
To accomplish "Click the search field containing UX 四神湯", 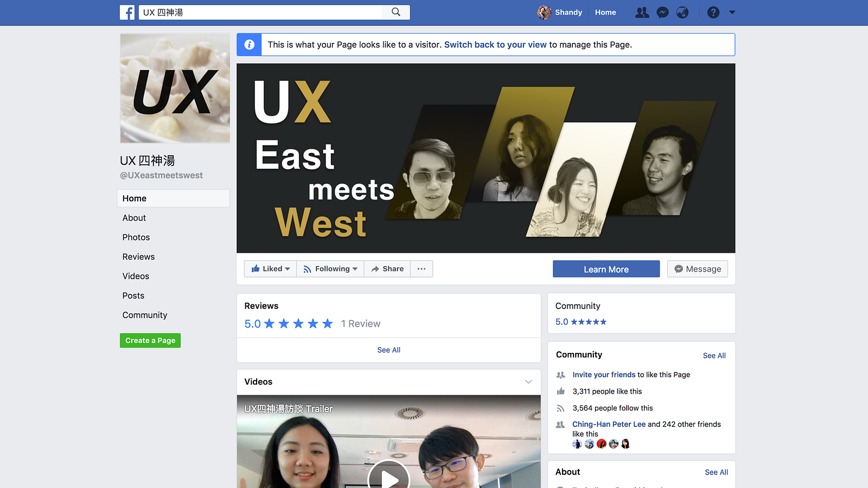I will [261, 12].
